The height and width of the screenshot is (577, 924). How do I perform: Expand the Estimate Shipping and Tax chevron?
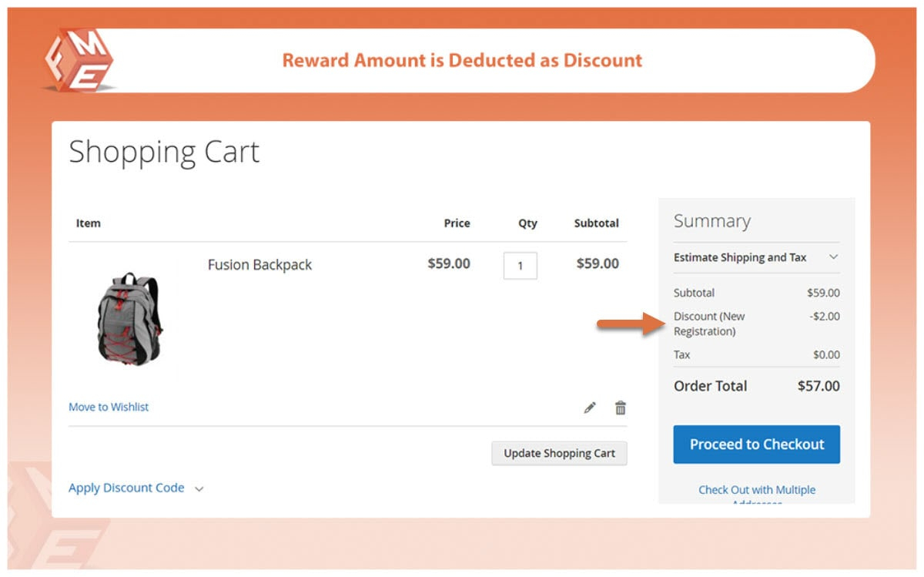pos(833,257)
